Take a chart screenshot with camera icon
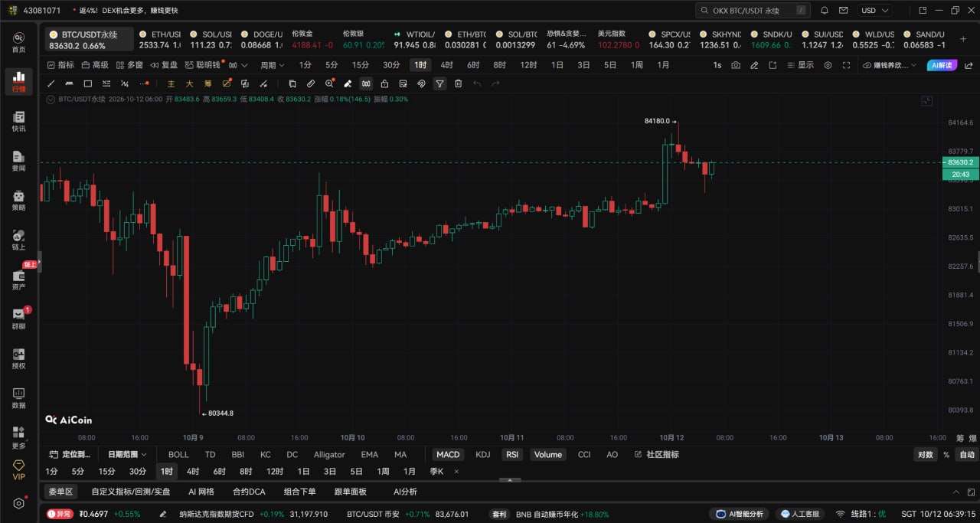 coord(736,65)
